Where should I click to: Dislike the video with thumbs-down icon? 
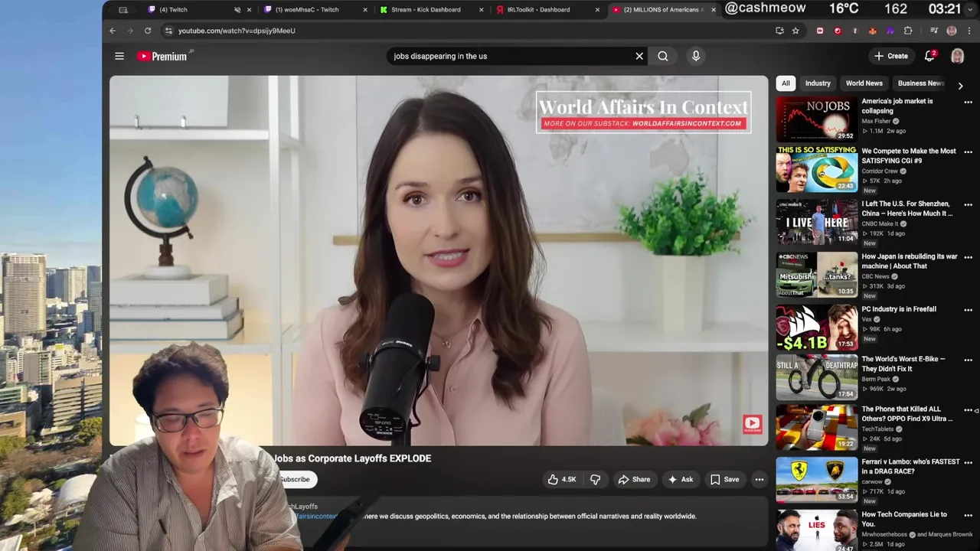click(x=595, y=480)
